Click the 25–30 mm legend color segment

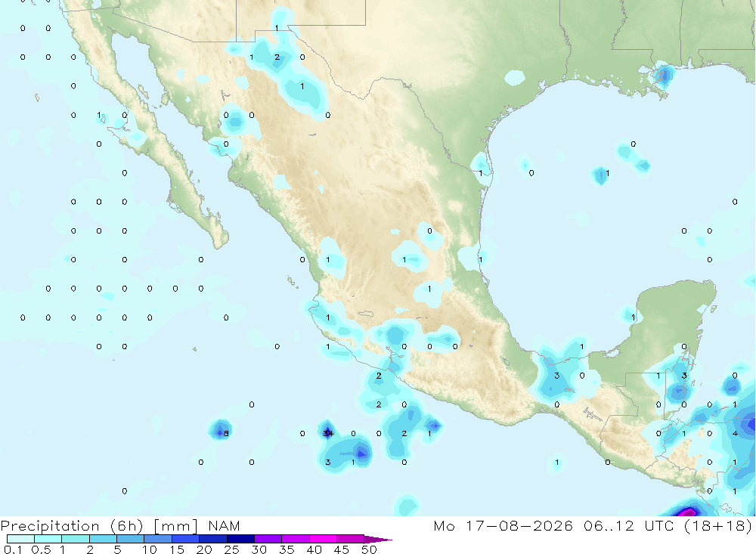click(240, 539)
